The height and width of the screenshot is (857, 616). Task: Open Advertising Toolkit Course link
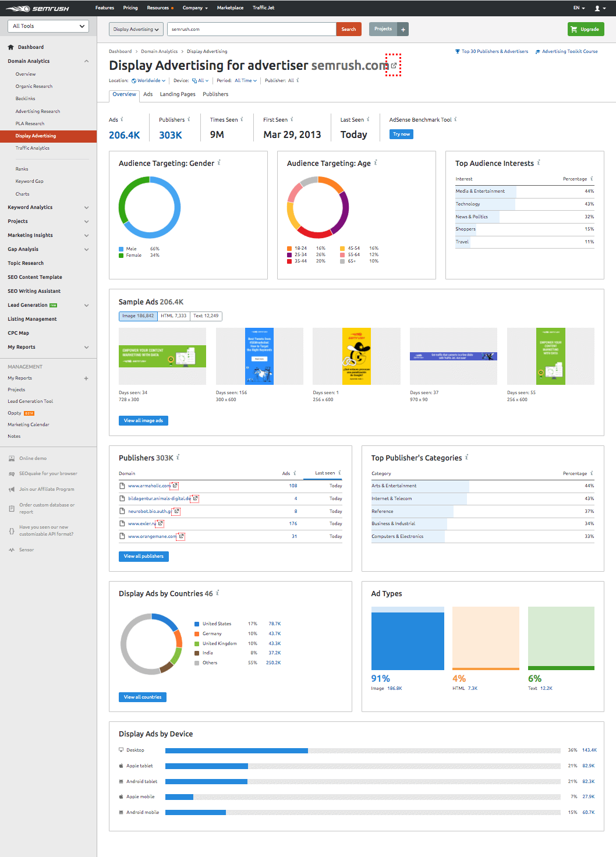click(567, 52)
